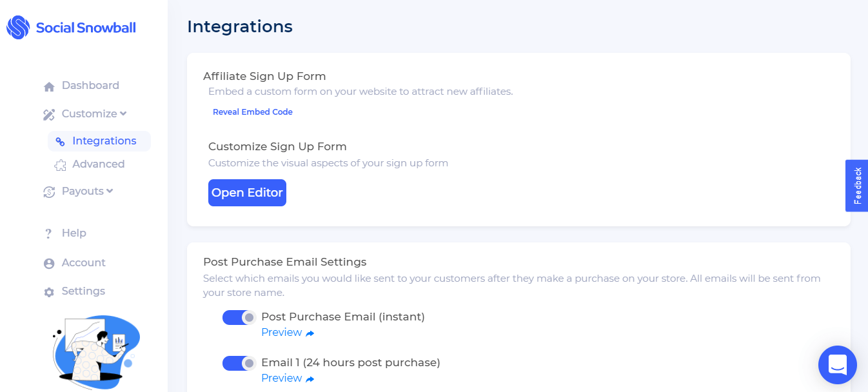Click the Reveal Embed Code link
868x392 pixels.
(x=253, y=112)
